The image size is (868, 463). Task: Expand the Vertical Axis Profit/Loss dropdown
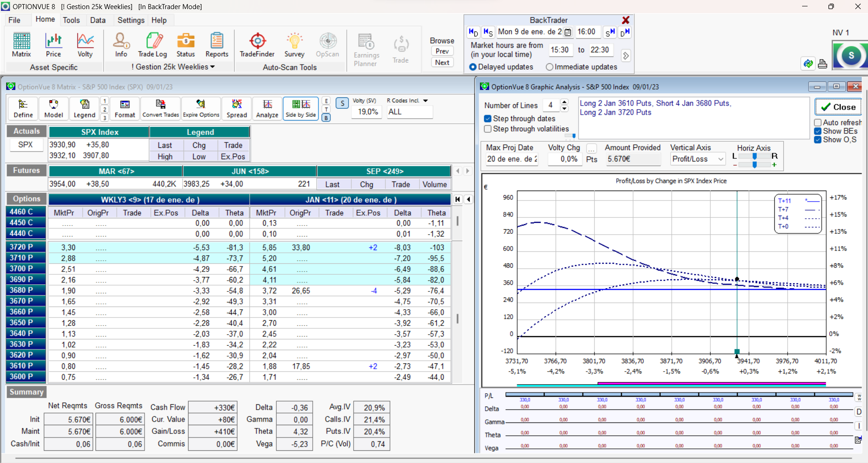pyautogui.click(x=721, y=159)
